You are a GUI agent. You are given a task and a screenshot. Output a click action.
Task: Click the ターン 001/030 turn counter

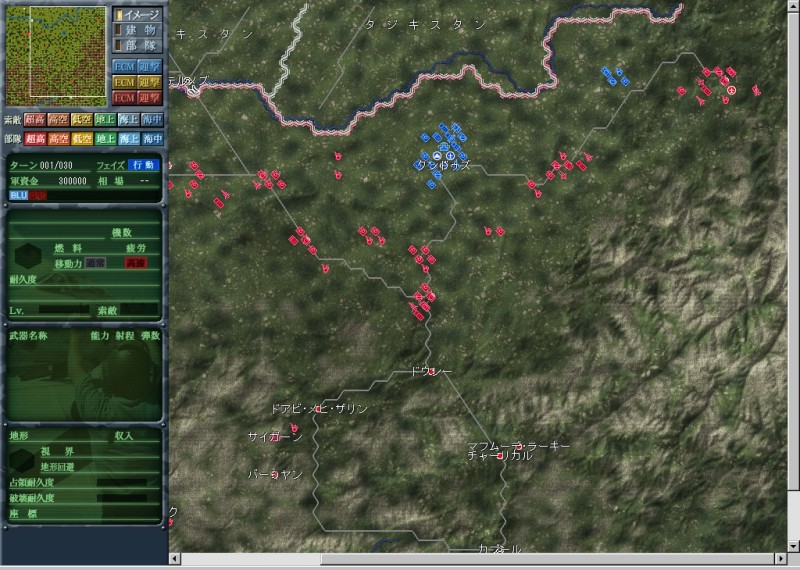pyautogui.click(x=41, y=165)
